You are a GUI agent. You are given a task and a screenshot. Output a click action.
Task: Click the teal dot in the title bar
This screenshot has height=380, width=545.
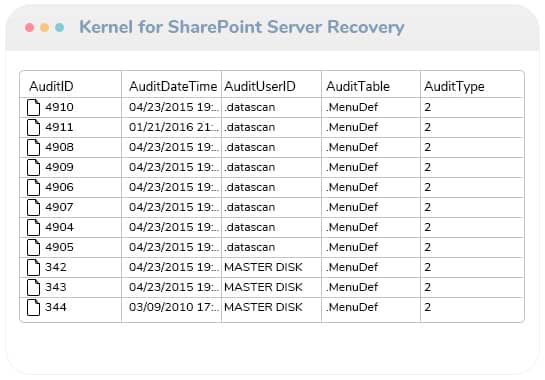(x=59, y=27)
